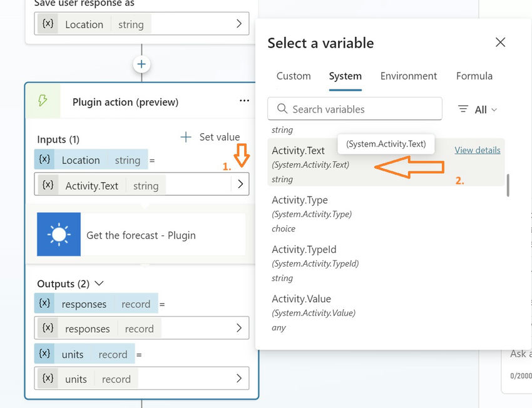Click the variable icon beside units output field
532x408 pixels.
click(x=48, y=379)
